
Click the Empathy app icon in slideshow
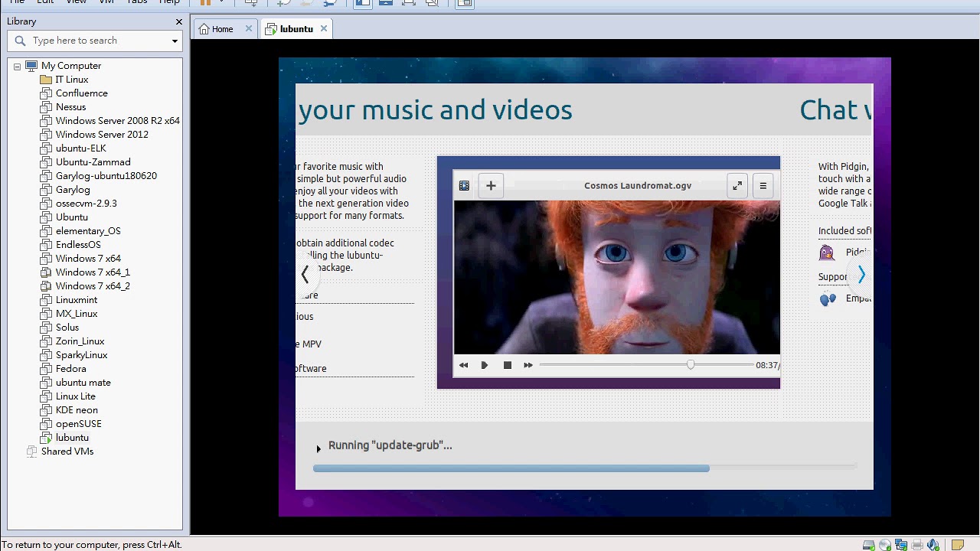tap(828, 299)
